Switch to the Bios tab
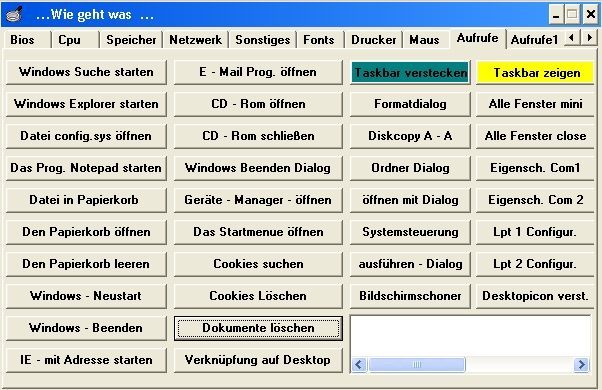This screenshot has width=602, height=390. 22,40
